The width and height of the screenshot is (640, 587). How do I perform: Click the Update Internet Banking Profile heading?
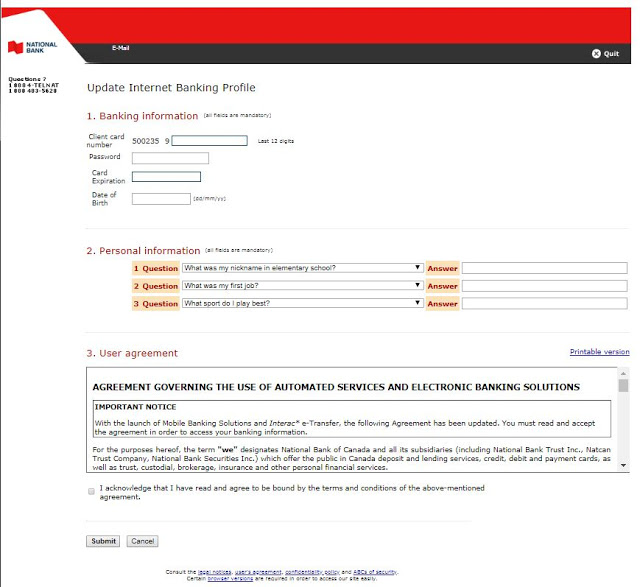pyautogui.click(x=171, y=88)
